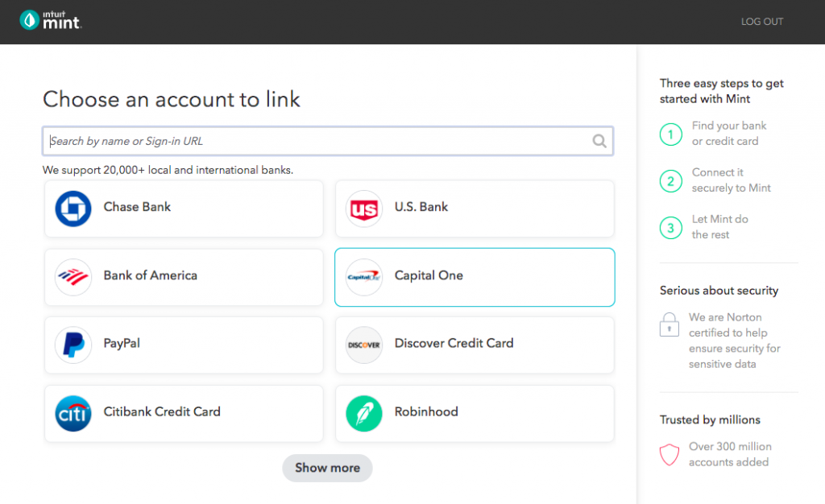Select the Capital One account tile
The image size is (825, 504).
click(x=475, y=275)
